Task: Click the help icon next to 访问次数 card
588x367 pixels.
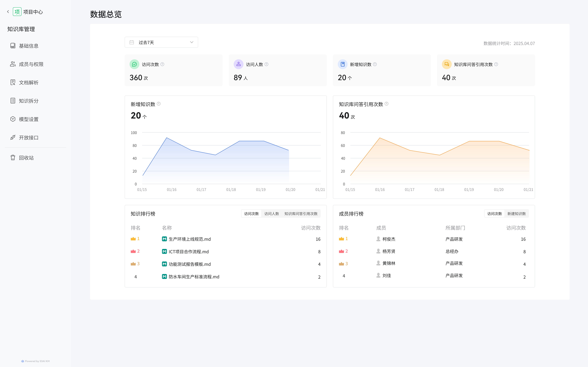Action: 163,64
